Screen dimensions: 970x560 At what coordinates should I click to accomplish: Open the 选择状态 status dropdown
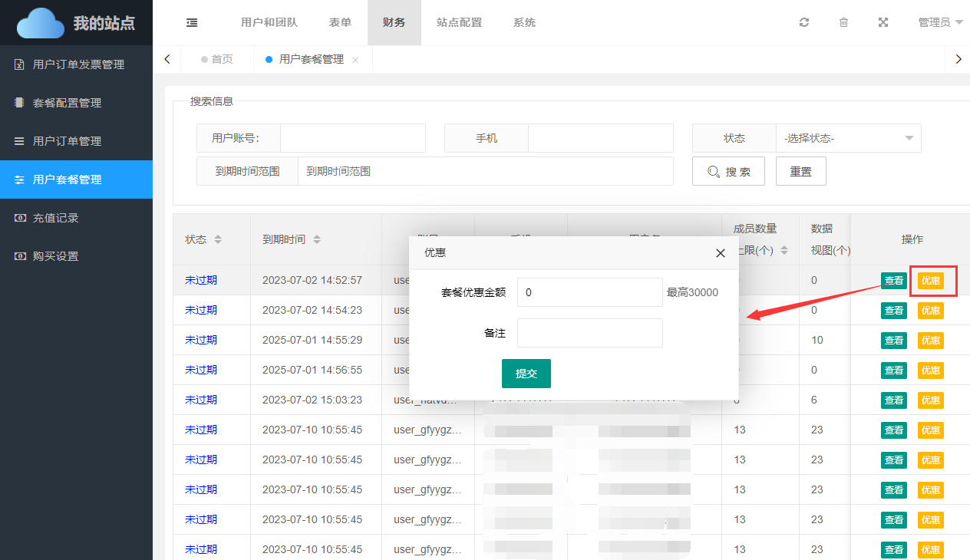pos(848,138)
